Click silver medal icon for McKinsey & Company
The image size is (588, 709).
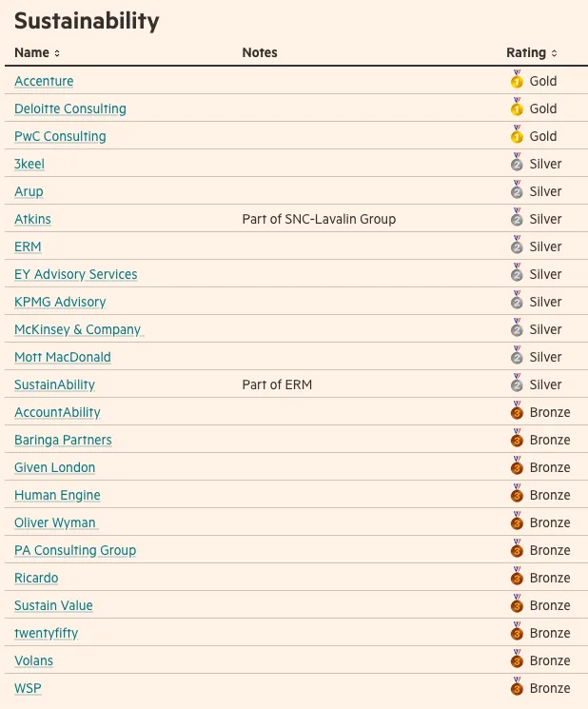click(517, 327)
